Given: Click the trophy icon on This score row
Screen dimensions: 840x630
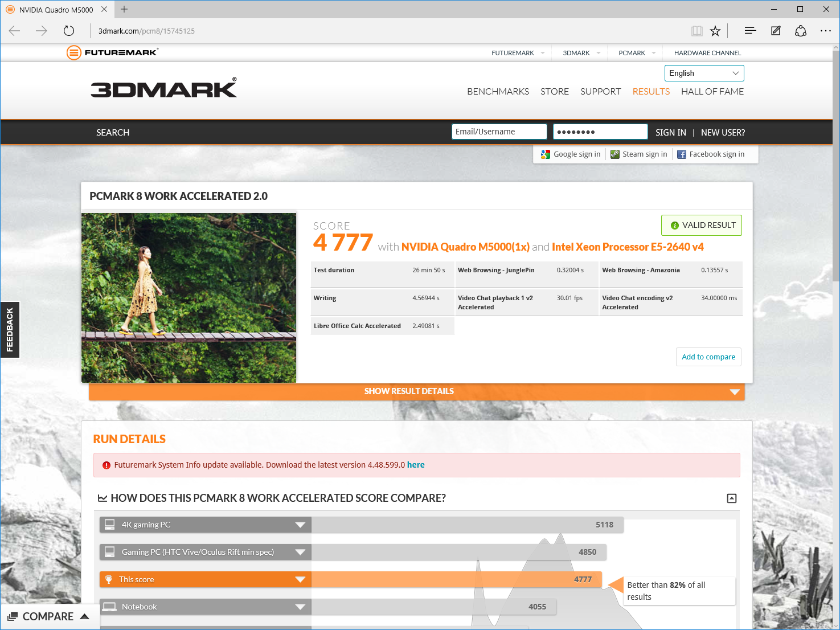Looking at the screenshot, I should (x=109, y=579).
